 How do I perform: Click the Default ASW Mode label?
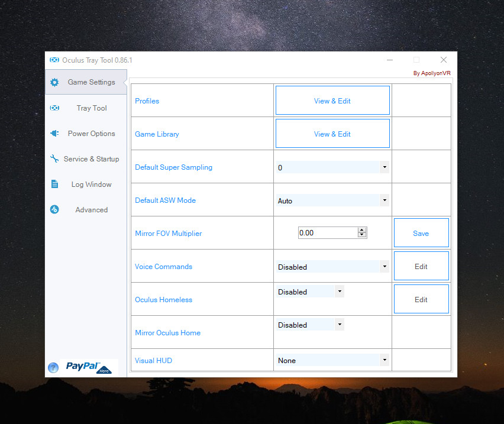165,200
